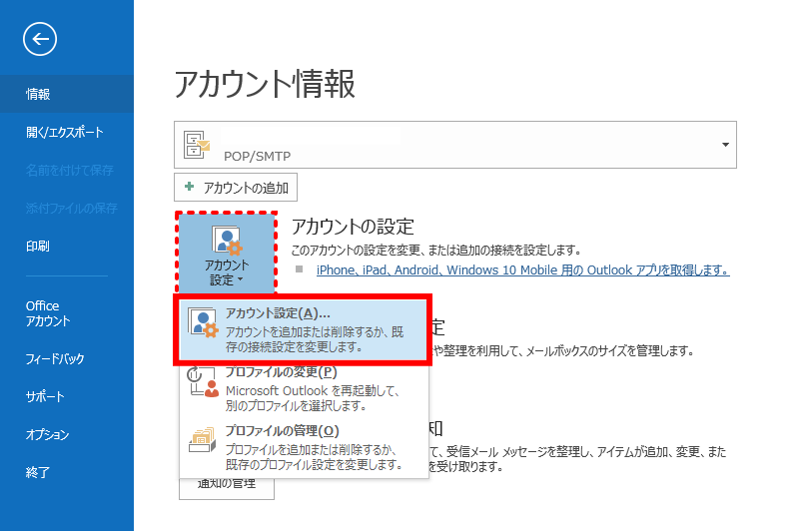Click the profile change icon beside プロファイルの変更(P)

203,382
